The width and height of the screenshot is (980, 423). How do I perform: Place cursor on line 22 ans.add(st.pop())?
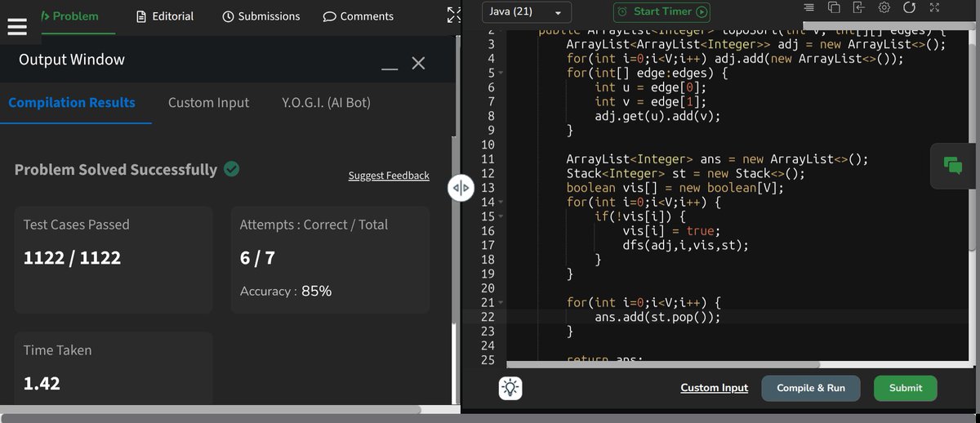(657, 317)
